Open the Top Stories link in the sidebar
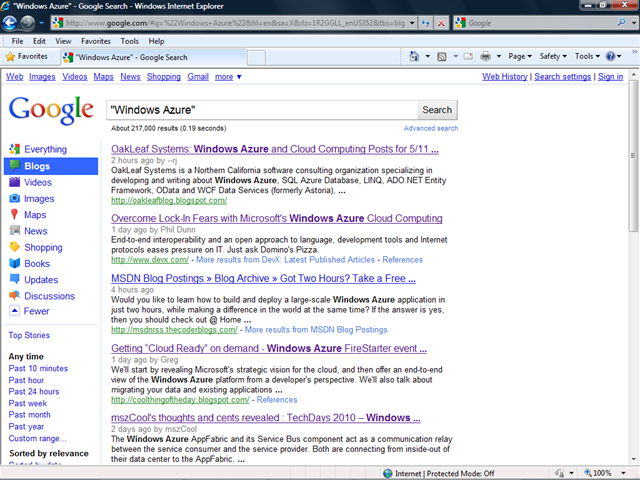640x480 pixels. click(x=29, y=335)
